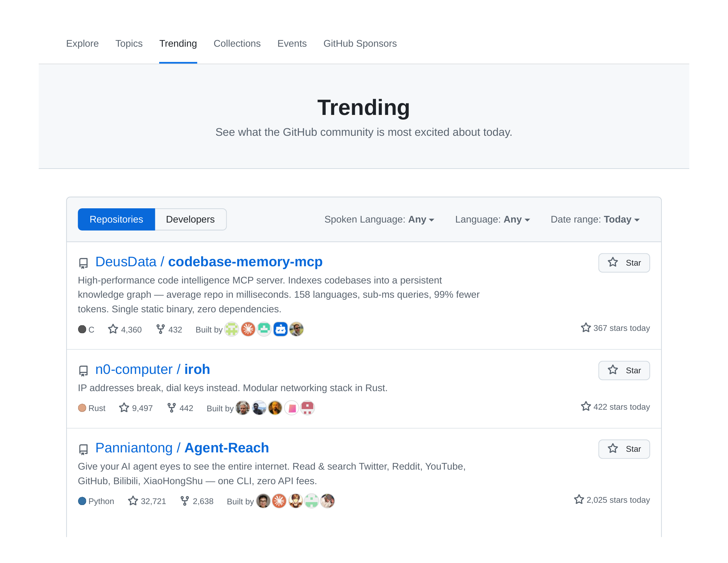The width and height of the screenshot is (728, 563).
Task: Click the repo icon beside codebase-memory-mcp
Action: coord(83,263)
